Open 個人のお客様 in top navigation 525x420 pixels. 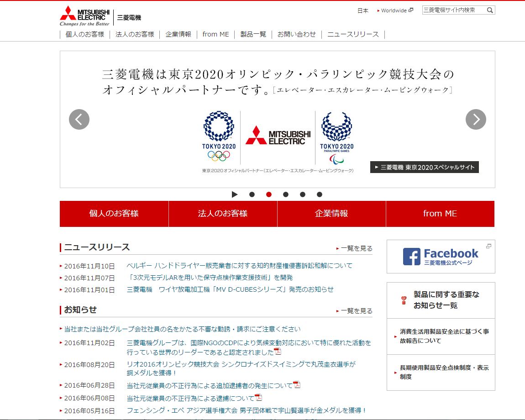coord(85,34)
